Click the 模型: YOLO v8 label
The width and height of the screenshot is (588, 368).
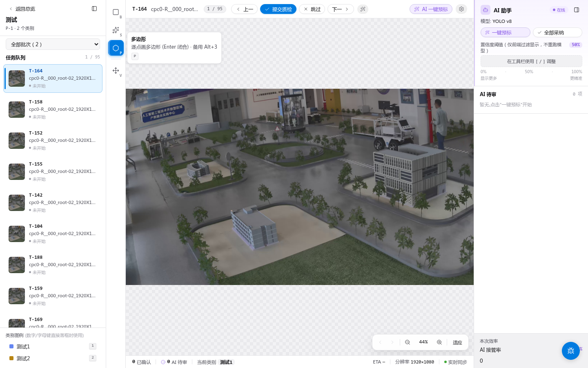click(496, 21)
